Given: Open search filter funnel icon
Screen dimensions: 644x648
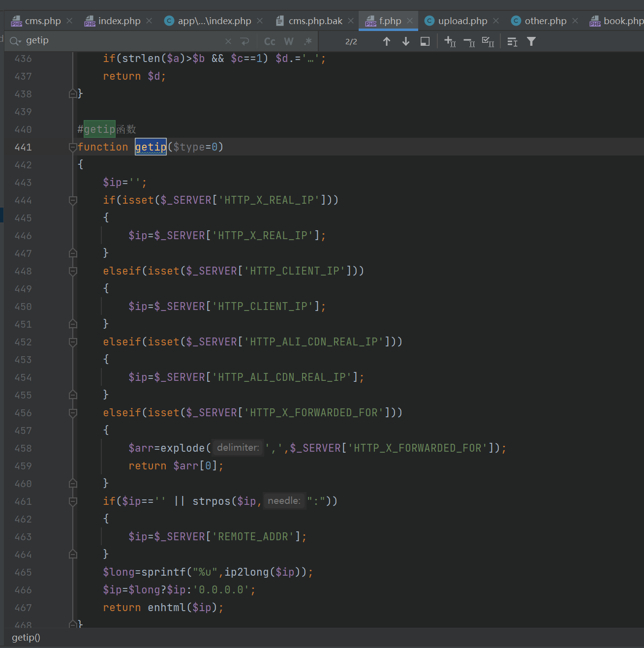Looking at the screenshot, I should tap(531, 41).
